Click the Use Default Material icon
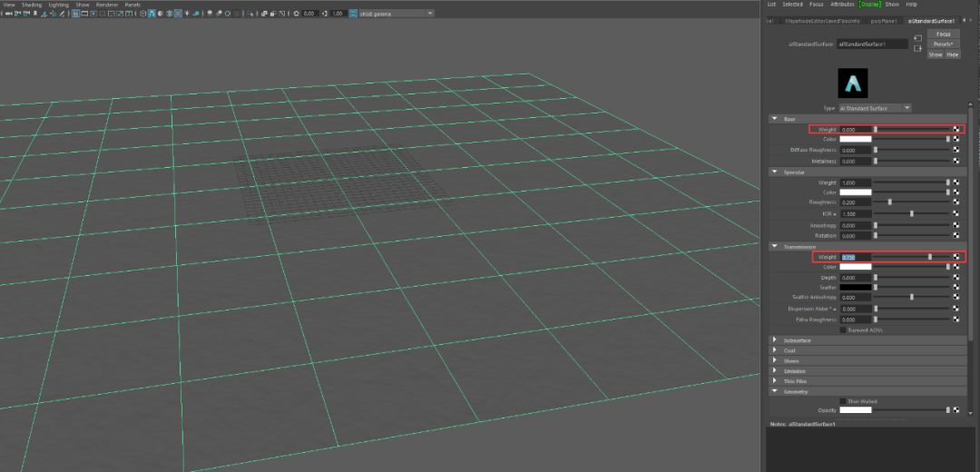The width and height of the screenshot is (980, 472). (x=161, y=13)
